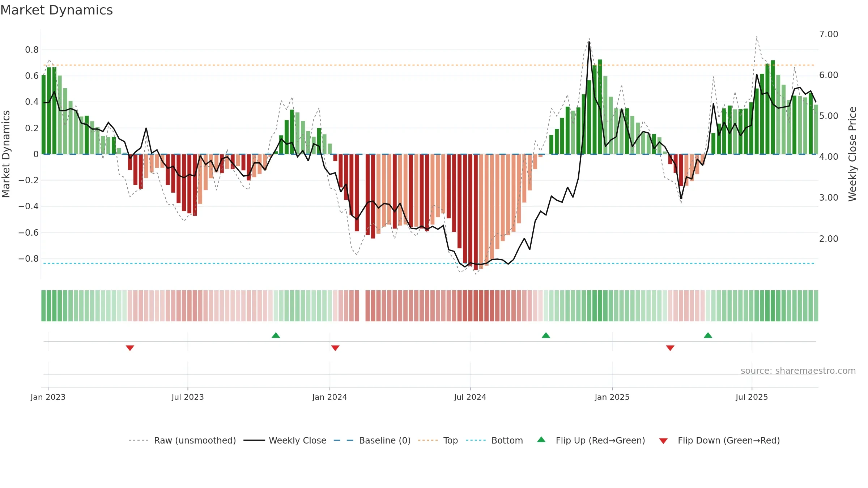Click the green flip-up triangle before Jan 2024
The height and width of the screenshot is (488, 868).
click(276, 335)
